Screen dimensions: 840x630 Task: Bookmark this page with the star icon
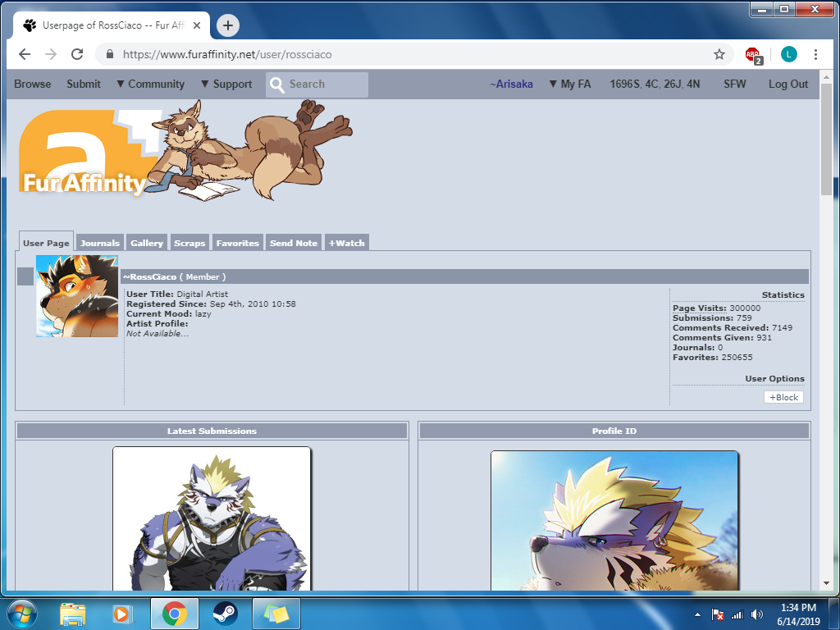click(x=719, y=54)
